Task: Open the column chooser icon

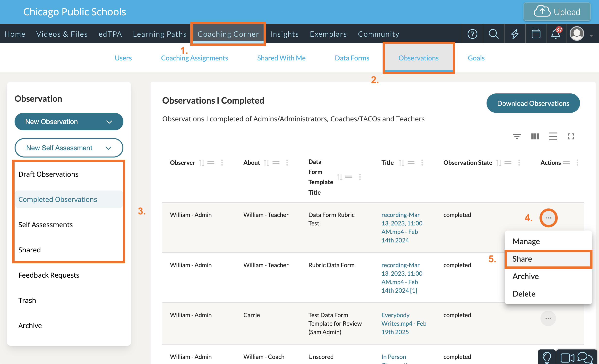Action: click(x=535, y=136)
